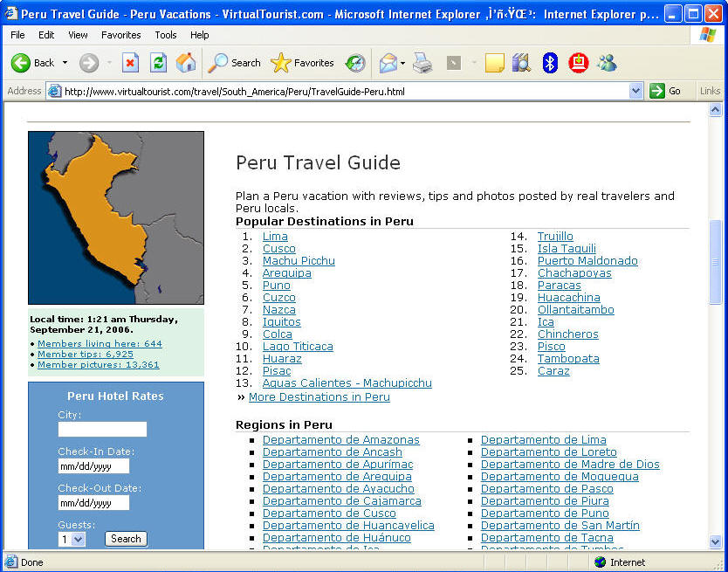Click the hotel Search button
Image resolution: width=728 pixels, height=572 pixels.
point(126,539)
